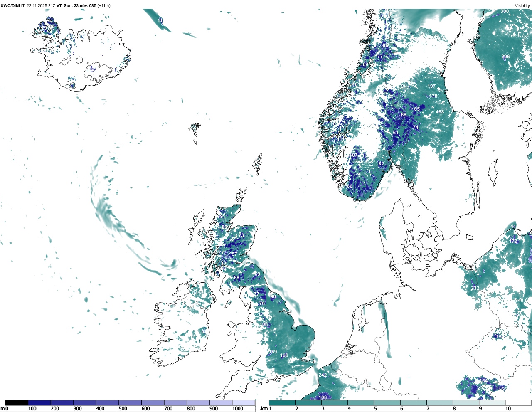Click the '10' tick on km scale
This screenshot has width=532, height=412.
(x=508, y=409)
